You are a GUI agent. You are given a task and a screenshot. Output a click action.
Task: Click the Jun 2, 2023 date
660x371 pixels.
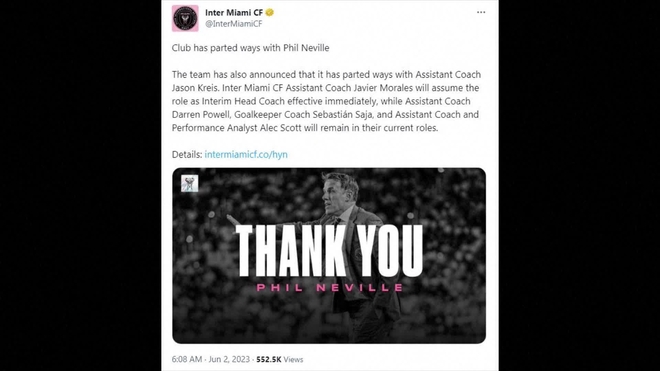tap(229, 359)
